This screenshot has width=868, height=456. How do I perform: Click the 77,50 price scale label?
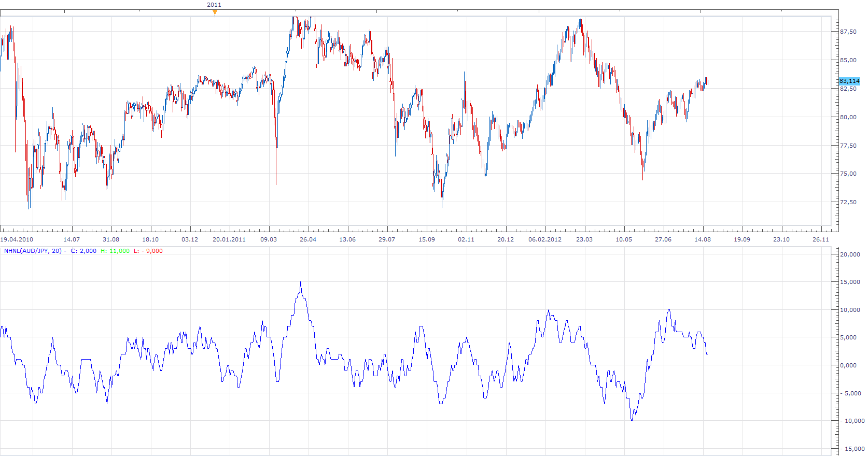pos(848,146)
